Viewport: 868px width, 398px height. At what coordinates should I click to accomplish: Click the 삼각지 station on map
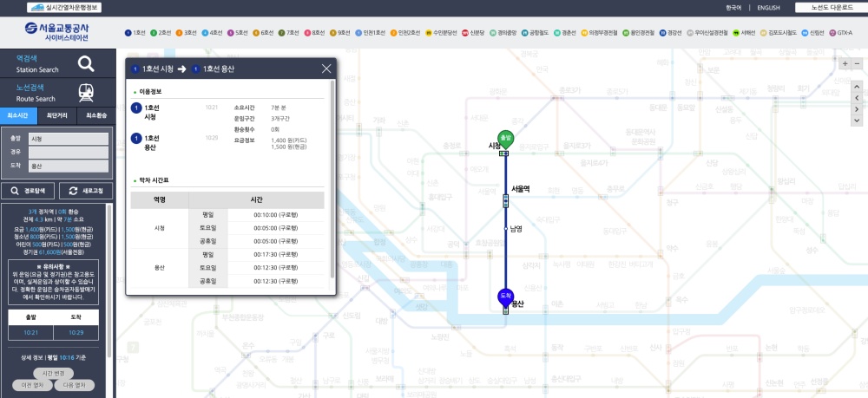[x=531, y=266]
